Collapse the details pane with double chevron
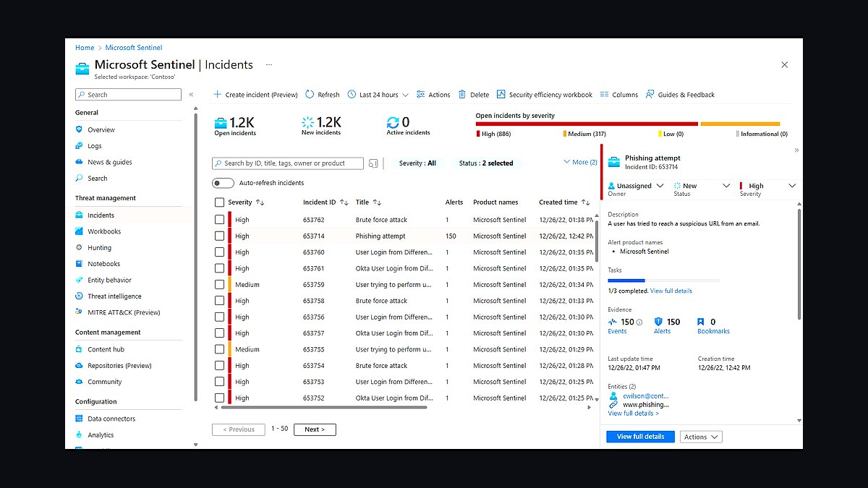 click(796, 150)
